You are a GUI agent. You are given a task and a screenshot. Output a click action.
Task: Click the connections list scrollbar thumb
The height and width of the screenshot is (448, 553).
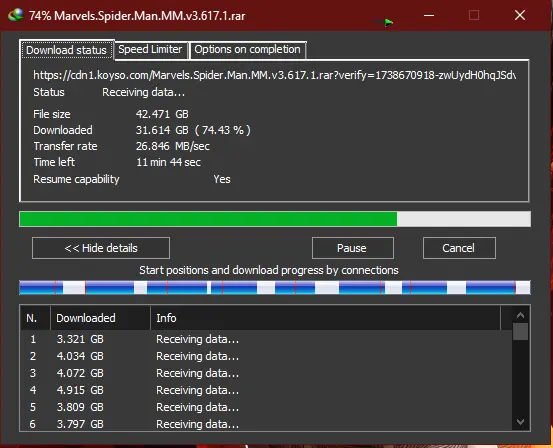click(520, 332)
